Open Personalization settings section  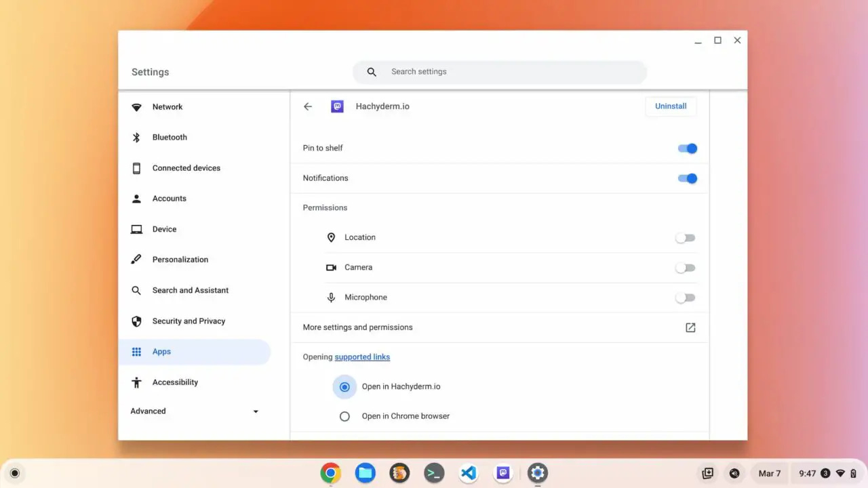[x=195, y=260]
